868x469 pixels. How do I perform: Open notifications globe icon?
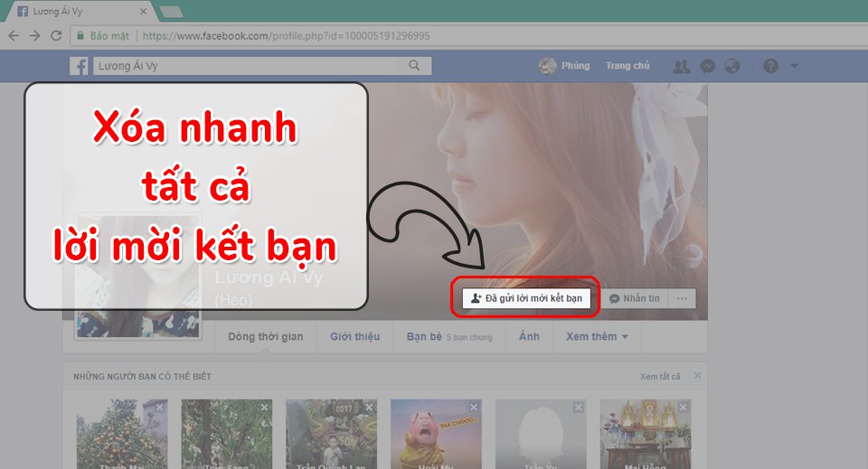[732, 66]
